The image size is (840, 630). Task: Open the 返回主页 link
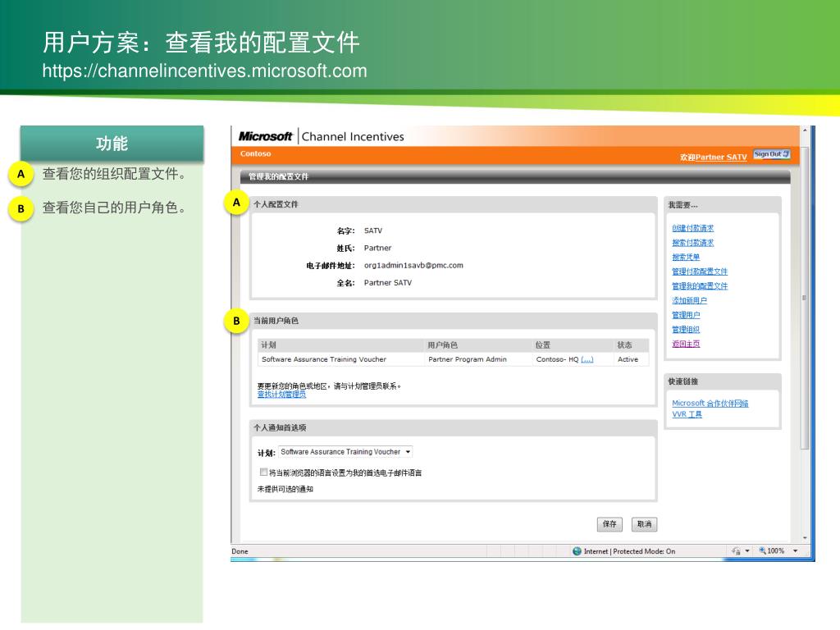686,344
